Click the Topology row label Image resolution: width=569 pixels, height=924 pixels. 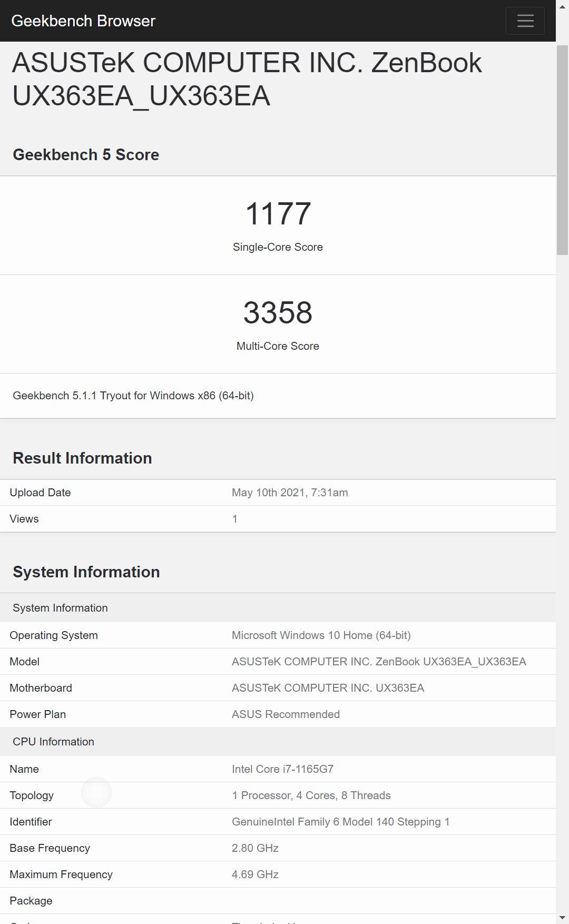[x=32, y=795]
